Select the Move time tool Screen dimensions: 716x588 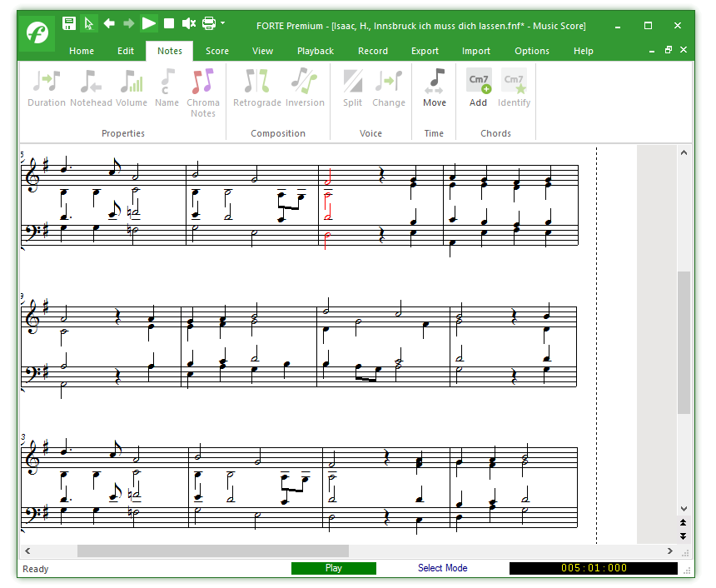coord(435,88)
